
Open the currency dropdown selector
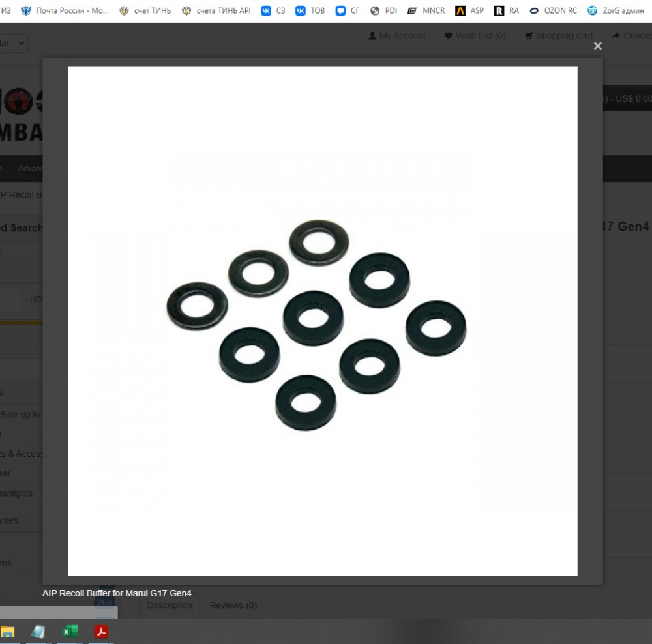click(12, 43)
